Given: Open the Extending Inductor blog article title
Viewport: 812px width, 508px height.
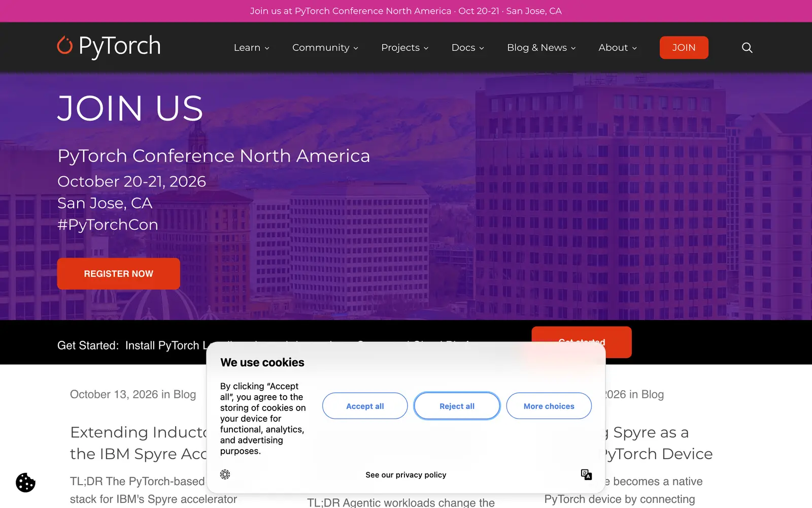Looking at the screenshot, I should pyautogui.click(x=139, y=443).
